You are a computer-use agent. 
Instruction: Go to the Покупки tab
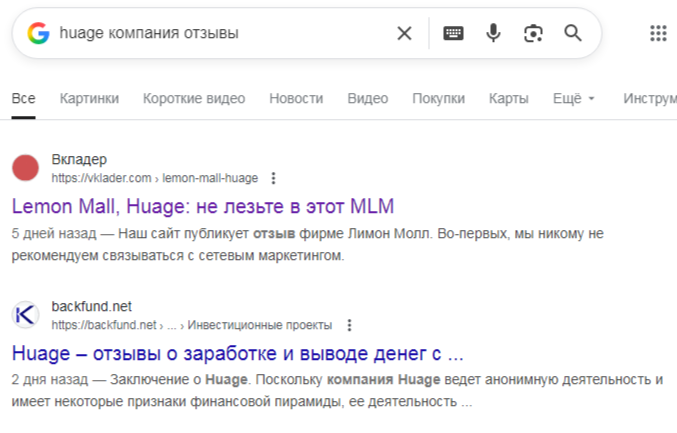438,98
